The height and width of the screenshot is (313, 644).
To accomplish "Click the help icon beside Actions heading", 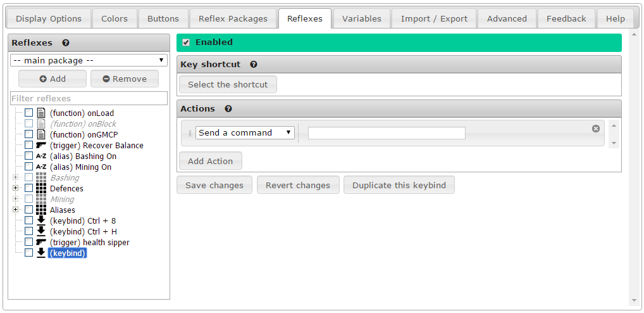I will coord(228,109).
